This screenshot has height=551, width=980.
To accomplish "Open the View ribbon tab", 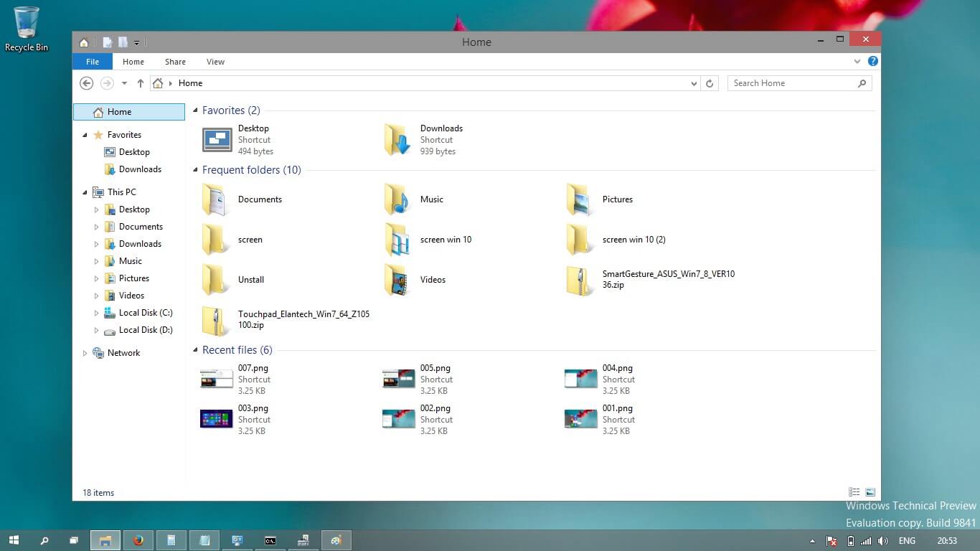I will [x=215, y=62].
